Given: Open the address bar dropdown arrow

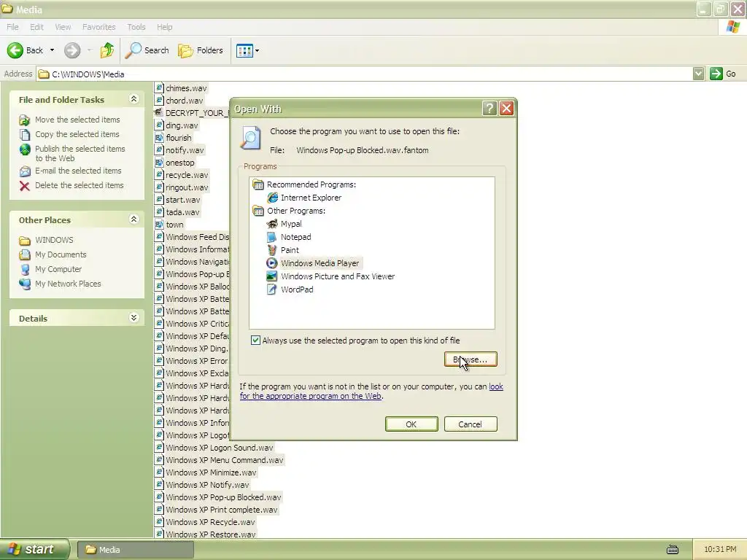Looking at the screenshot, I should click(698, 74).
